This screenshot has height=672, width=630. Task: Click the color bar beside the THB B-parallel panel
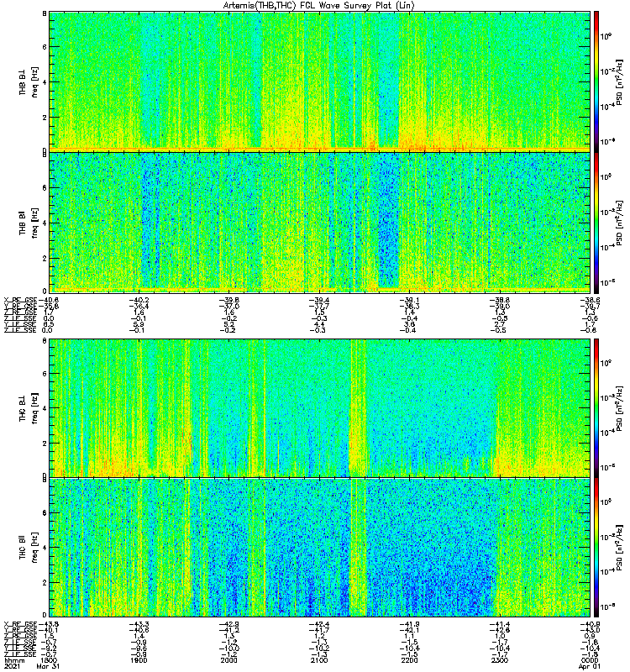[x=596, y=223]
